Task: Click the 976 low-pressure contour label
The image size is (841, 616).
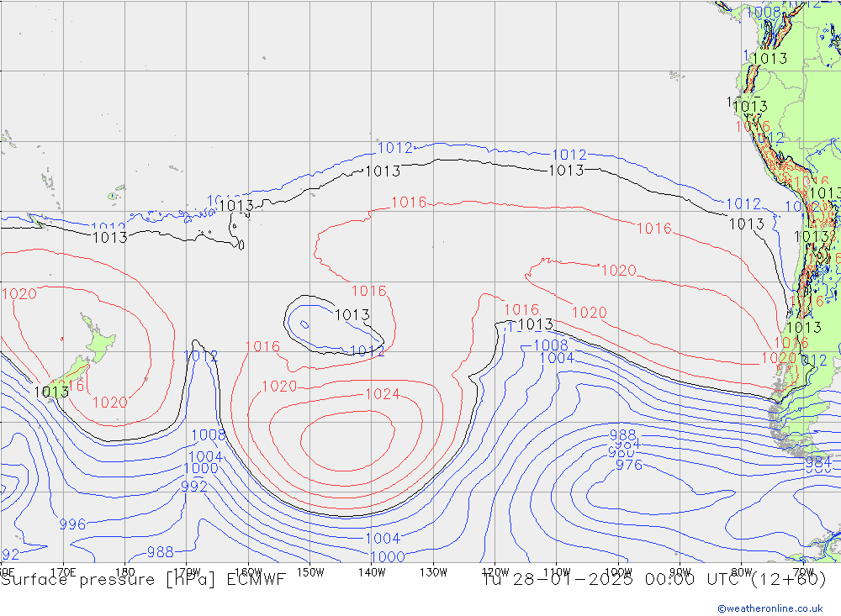Action: tap(629, 465)
